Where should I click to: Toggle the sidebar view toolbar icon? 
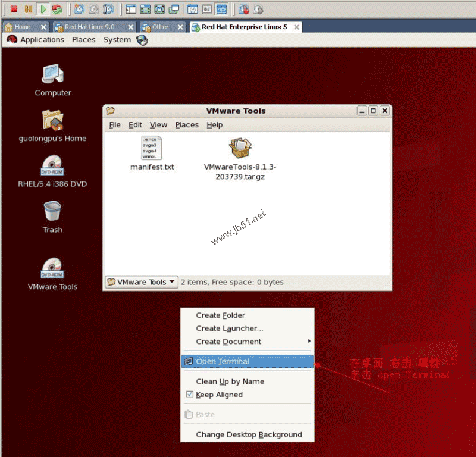(131, 10)
